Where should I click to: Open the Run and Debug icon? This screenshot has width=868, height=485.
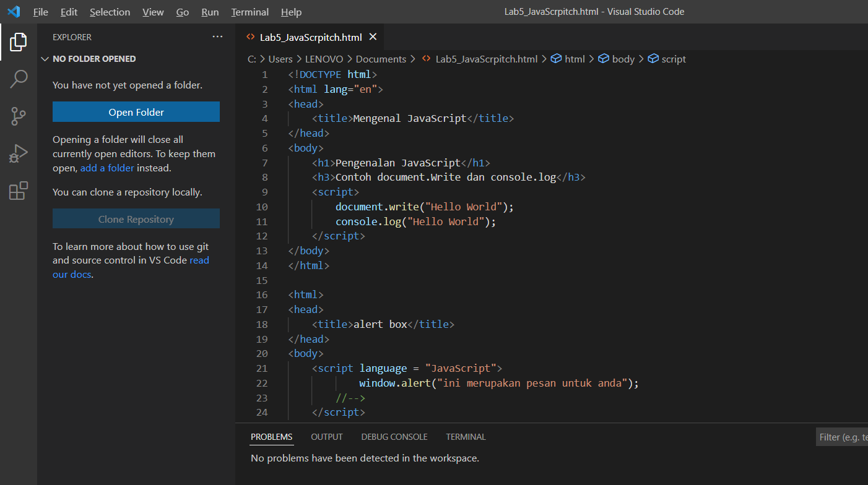(18, 153)
